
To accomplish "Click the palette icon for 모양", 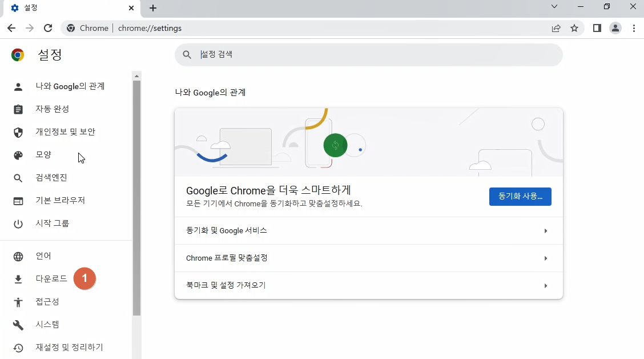I will click(x=18, y=155).
